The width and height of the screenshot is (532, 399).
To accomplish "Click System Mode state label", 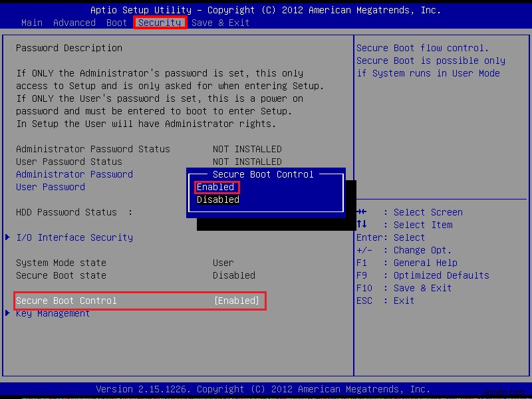I will (x=61, y=263).
